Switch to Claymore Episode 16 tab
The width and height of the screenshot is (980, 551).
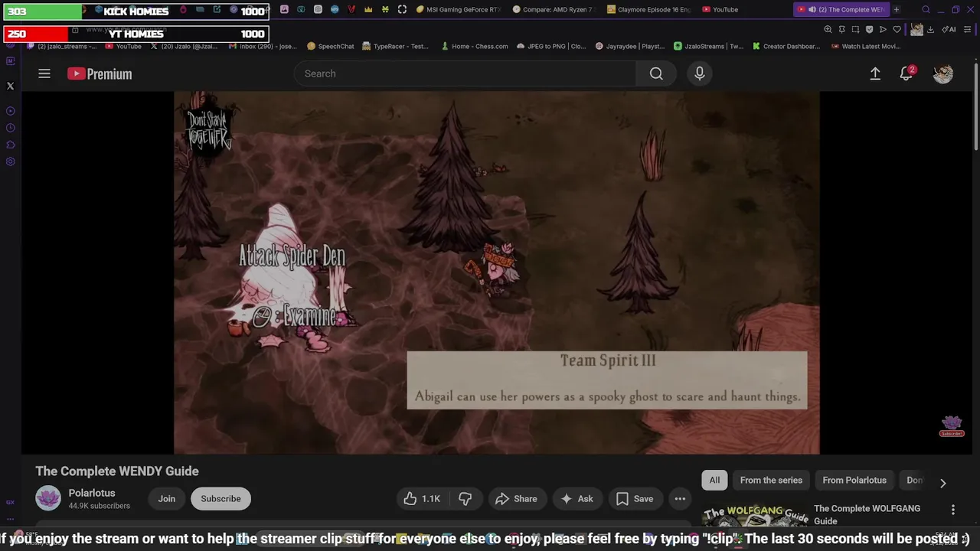click(648, 9)
